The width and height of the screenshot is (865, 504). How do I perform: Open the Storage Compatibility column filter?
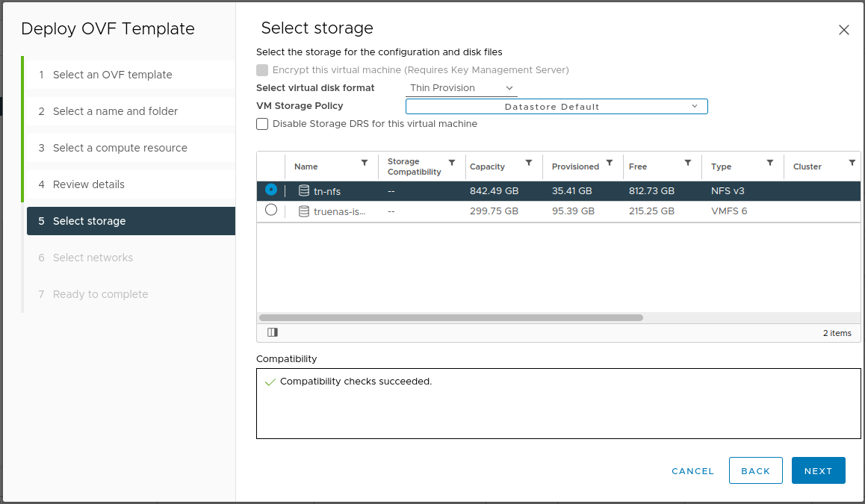[x=452, y=163]
